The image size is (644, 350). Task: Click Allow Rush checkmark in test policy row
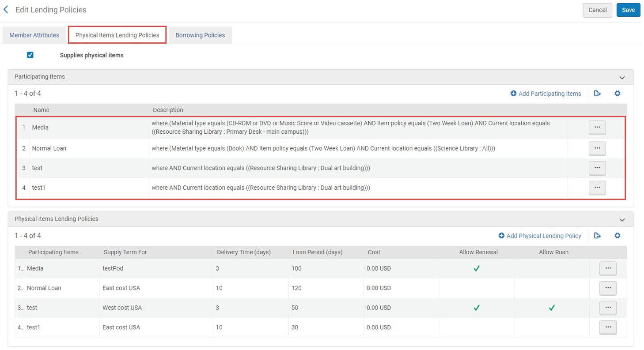pos(552,308)
